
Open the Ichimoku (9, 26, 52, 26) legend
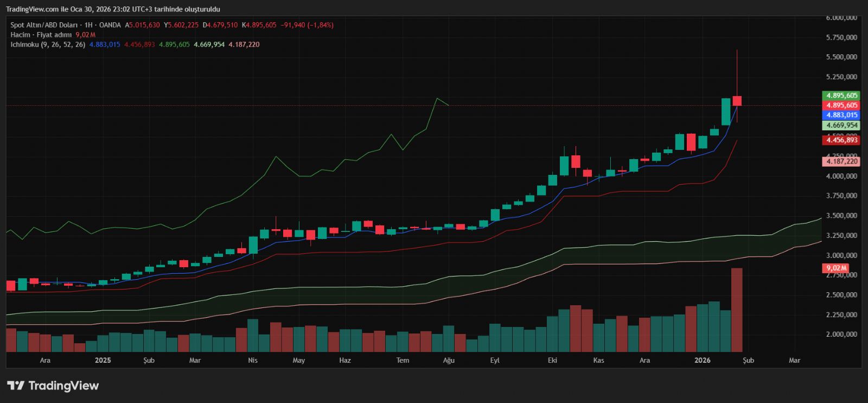point(48,45)
